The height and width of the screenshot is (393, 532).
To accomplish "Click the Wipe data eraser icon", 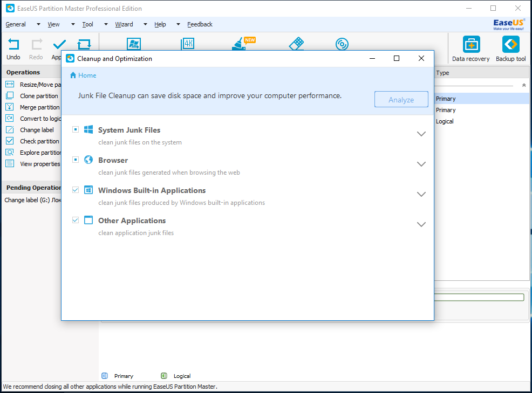I will click(296, 44).
